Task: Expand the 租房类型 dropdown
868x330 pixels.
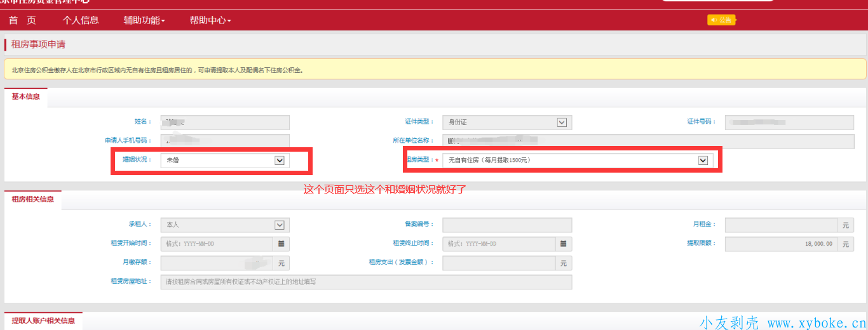Action: 703,161
